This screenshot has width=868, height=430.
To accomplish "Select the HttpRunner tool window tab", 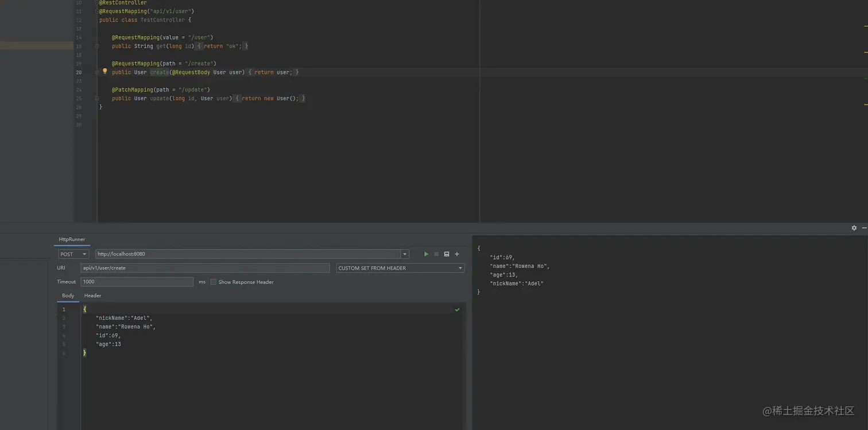I will pyautogui.click(x=72, y=239).
